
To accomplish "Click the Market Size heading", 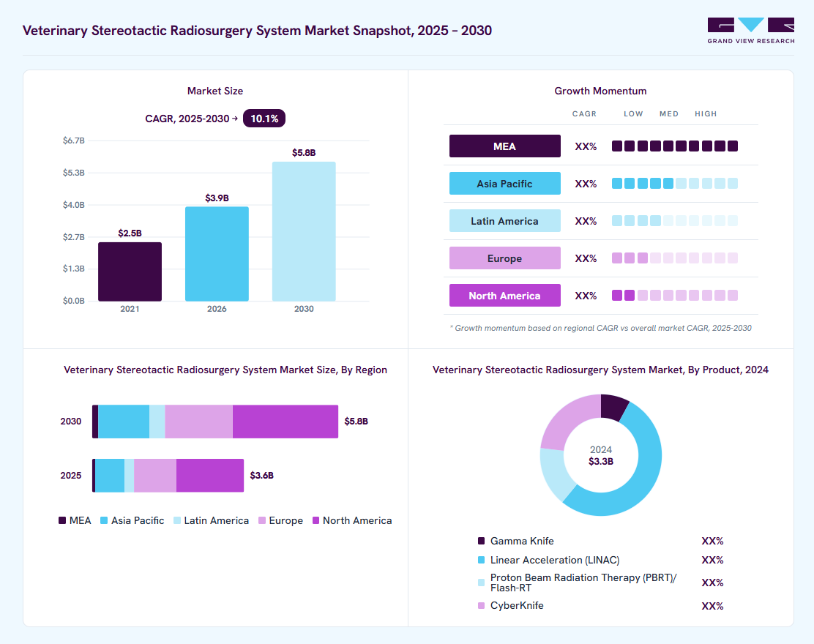I will 215,91.
